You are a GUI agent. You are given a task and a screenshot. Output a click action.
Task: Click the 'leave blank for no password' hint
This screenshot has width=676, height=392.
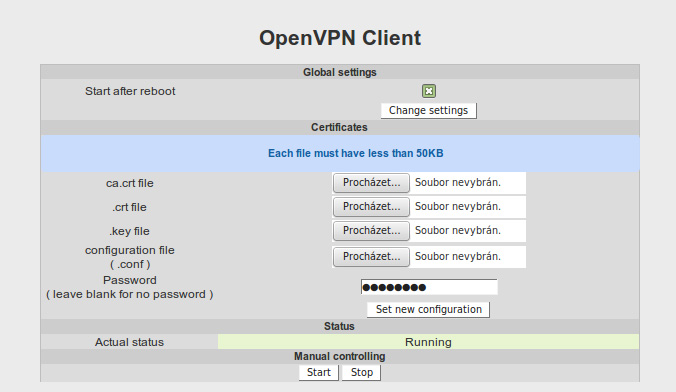tap(130, 295)
